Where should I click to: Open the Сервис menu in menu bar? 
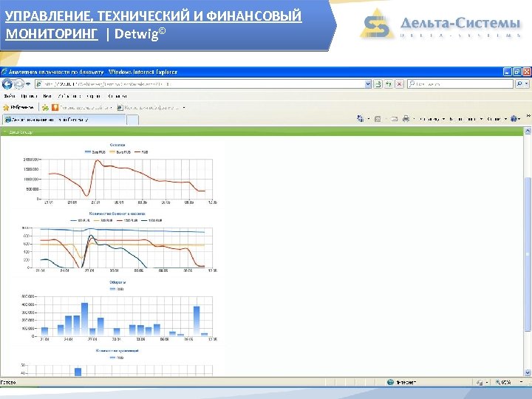coord(94,96)
